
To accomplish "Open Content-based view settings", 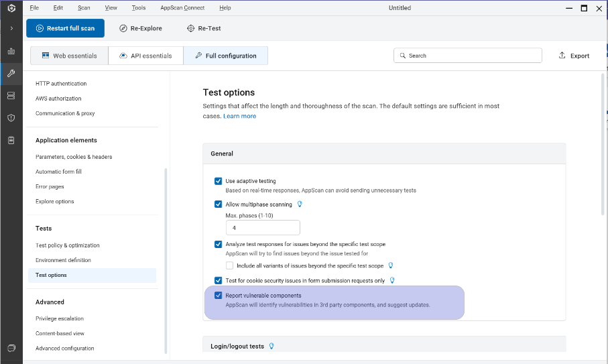I will click(60, 333).
